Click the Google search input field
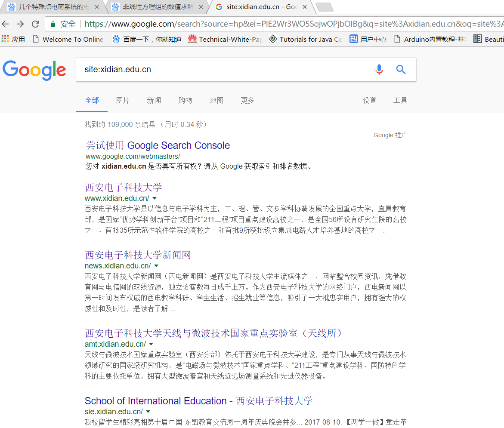The image size is (504, 428). 225,69
